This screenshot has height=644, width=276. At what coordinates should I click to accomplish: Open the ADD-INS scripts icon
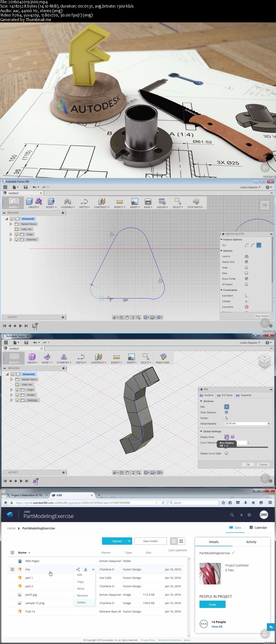pyautogui.click(x=162, y=202)
